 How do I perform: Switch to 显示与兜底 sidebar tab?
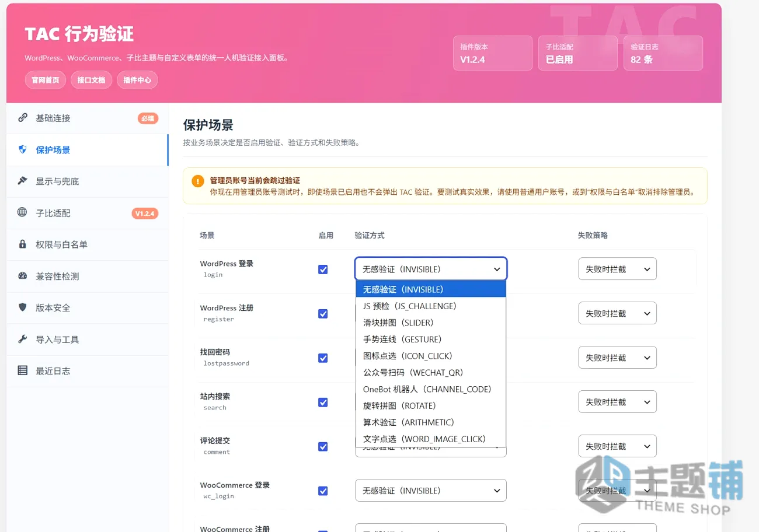(88, 181)
